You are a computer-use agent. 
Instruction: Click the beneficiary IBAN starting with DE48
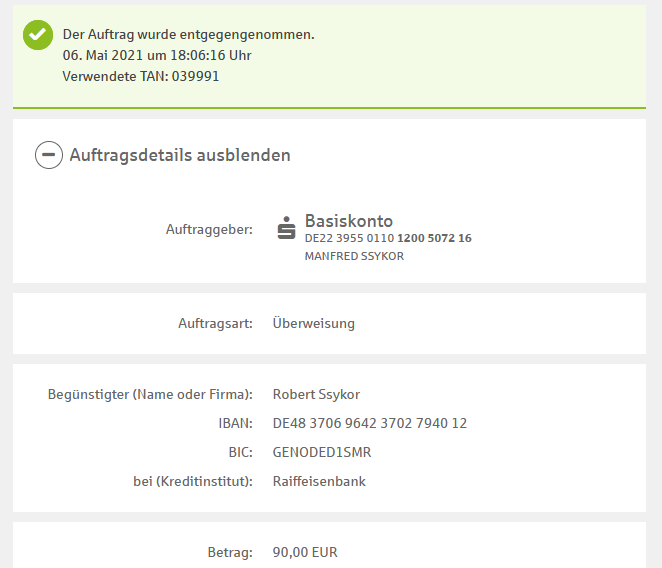tap(369, 423)
